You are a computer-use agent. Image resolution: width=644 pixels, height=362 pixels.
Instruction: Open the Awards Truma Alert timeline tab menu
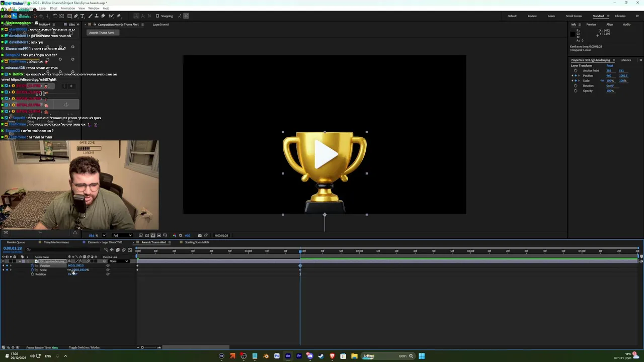point(170,242)
